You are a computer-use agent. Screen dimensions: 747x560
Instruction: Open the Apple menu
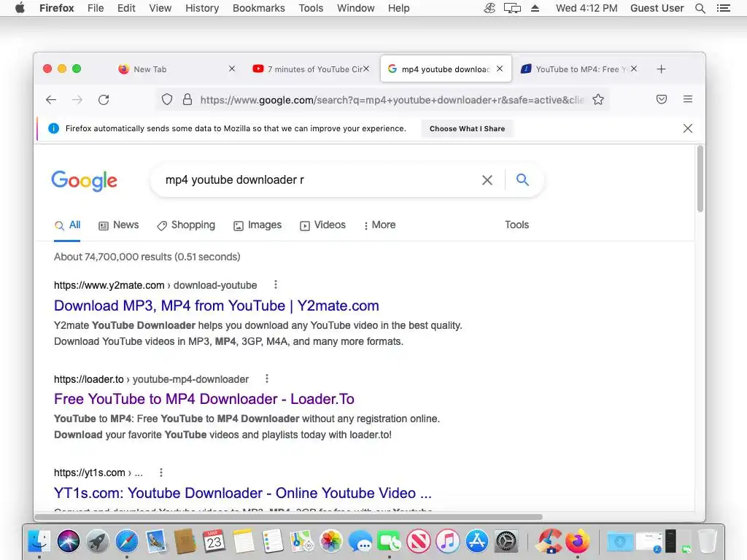[20, 8]
